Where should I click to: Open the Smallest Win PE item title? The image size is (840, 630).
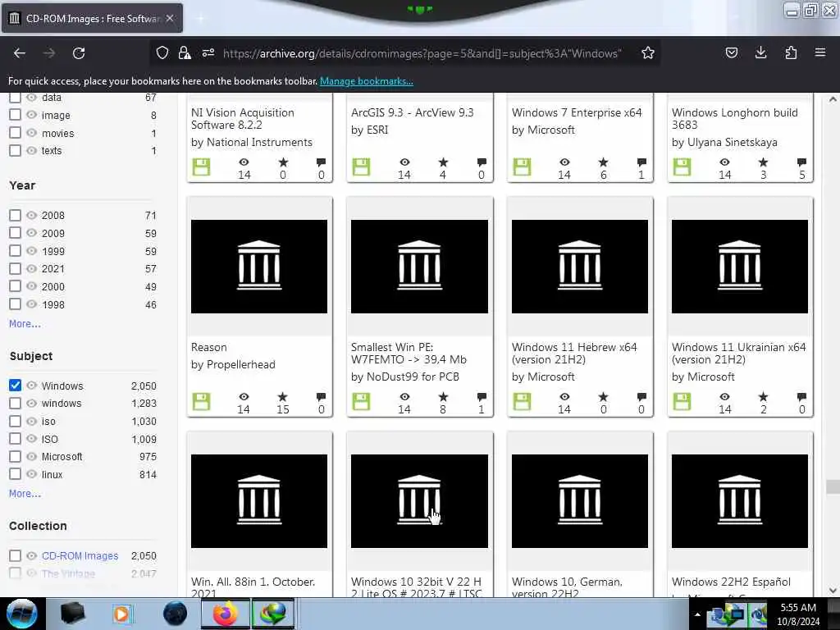point(409,353)
